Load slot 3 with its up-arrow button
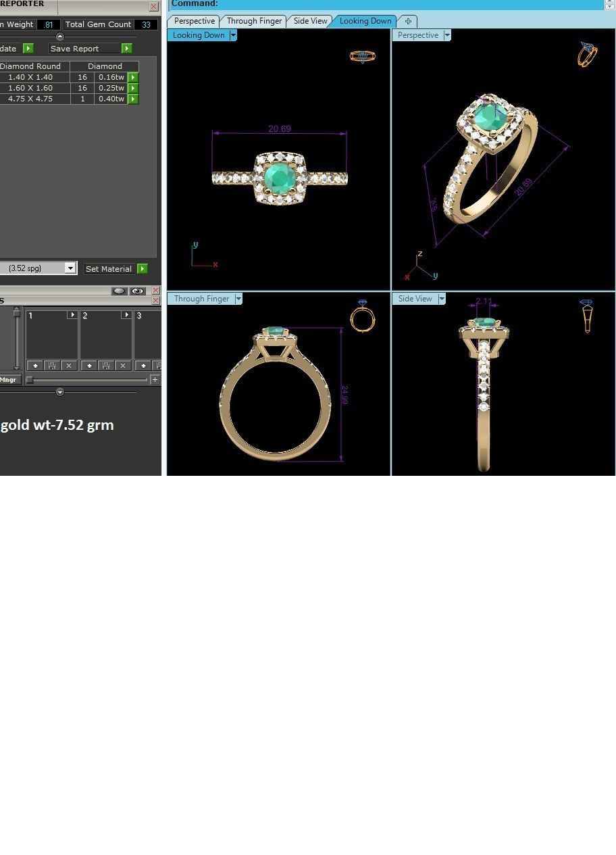The image size is (616, 855). coord(143,366)
